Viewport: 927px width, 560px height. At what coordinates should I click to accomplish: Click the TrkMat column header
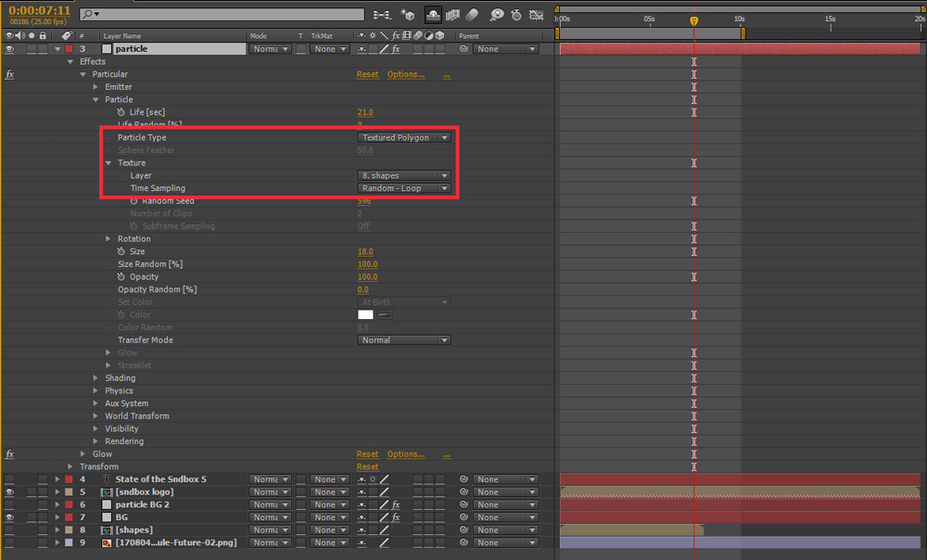(322, 36)
